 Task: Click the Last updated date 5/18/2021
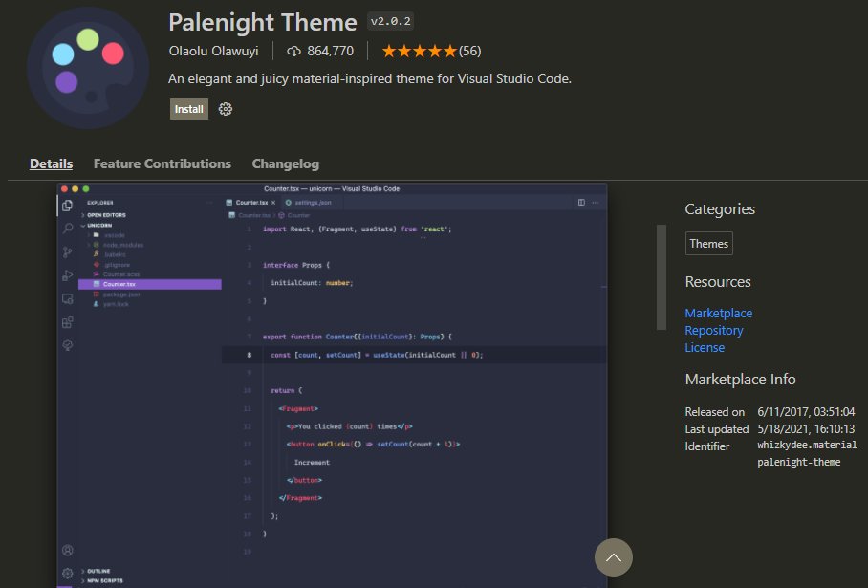pyautogui.click(x=806, y=429)
